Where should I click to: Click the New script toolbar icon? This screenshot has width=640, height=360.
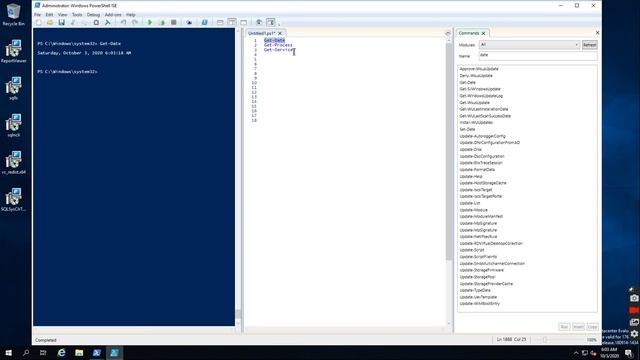(38, 22)
